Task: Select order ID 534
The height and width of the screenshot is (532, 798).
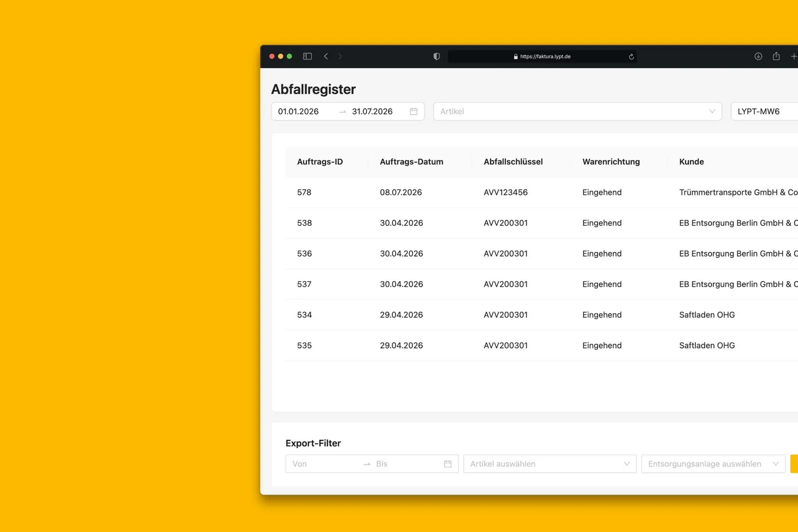Action: (x=304, y=315)
